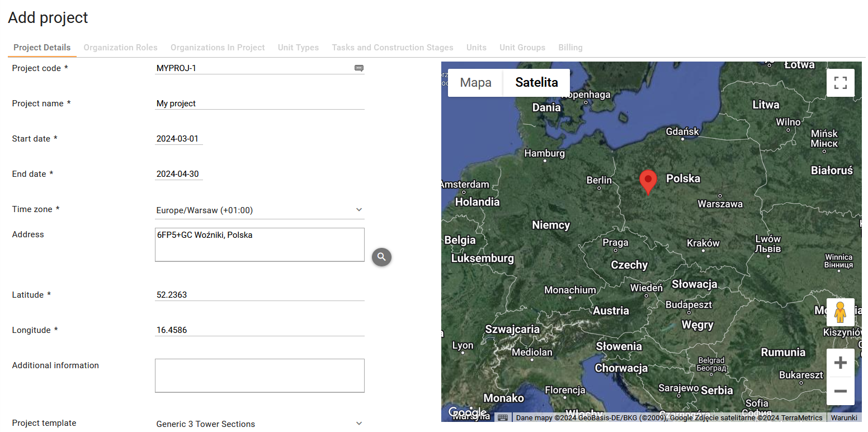
Task: Click the Street View pegman icon
Action: click(x=840, y=312)
